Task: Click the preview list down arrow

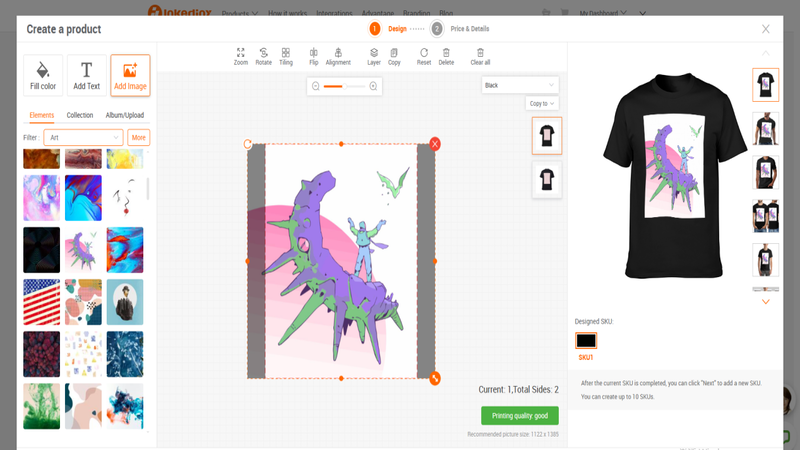Action: click(765, 302)
